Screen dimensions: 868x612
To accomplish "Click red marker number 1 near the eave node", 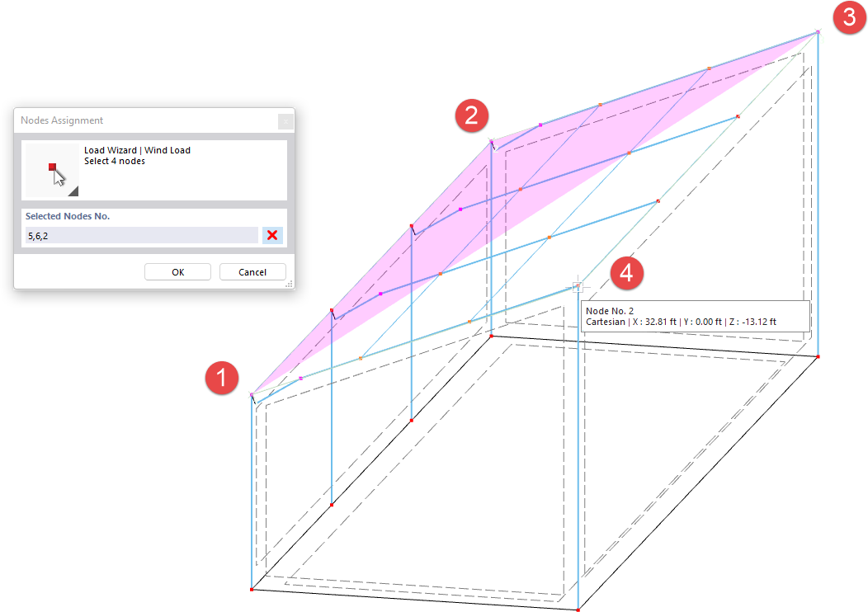I will point(222,378).
